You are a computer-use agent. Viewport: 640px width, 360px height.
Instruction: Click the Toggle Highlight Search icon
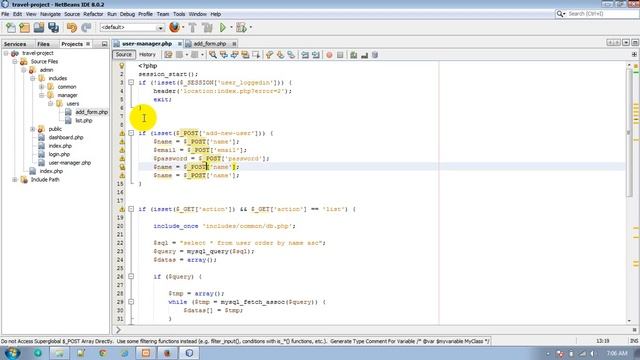(x=245, y=55)
